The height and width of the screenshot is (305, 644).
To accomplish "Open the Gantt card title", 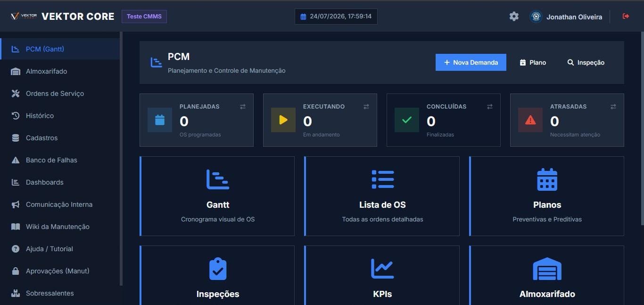I will click(218, 205).
